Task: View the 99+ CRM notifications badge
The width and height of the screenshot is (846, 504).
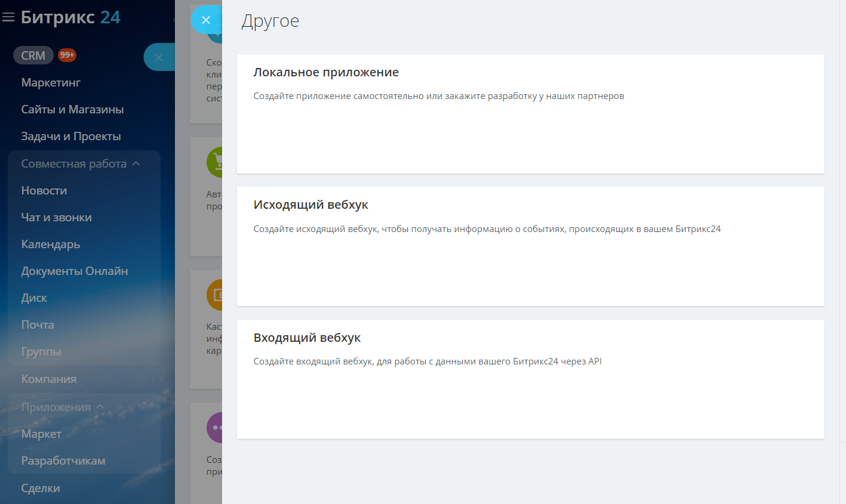Action: point(67,55)
